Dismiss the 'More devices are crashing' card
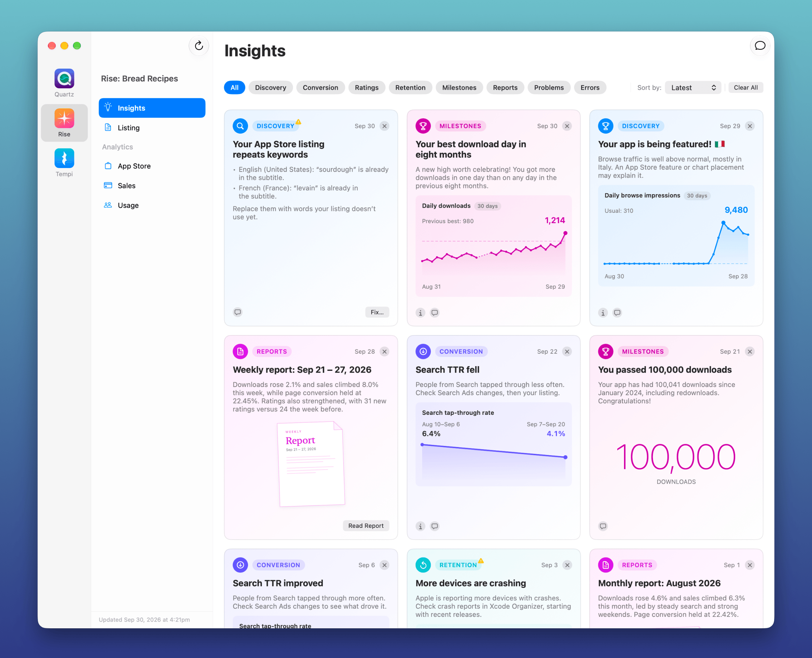The width and height of the screenshot is (812, 658). click(567, 565)
